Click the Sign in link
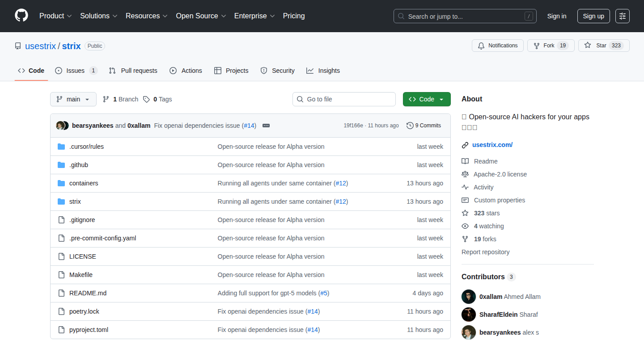The width and height of the screenshot is (644, 340). (x=557, y=16)
